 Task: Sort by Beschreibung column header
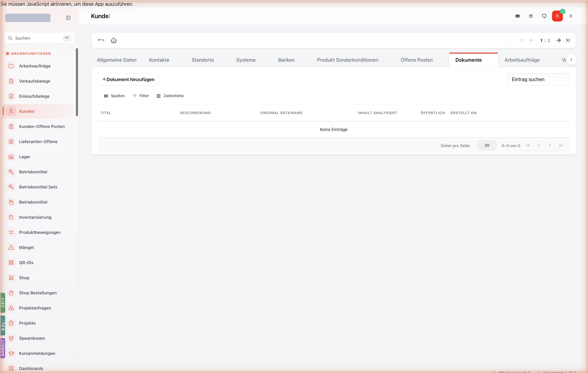click(x=196, y=113)
